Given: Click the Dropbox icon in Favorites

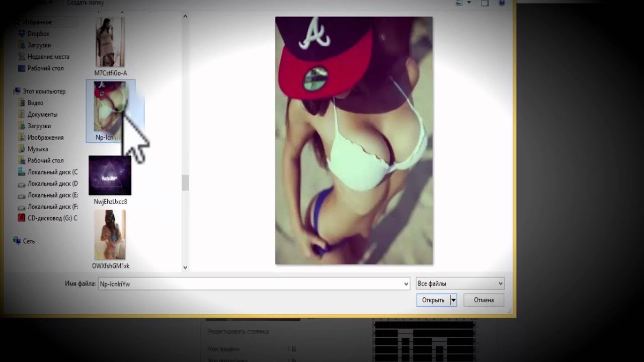Looking at the screenshot, I should (22, 34).
